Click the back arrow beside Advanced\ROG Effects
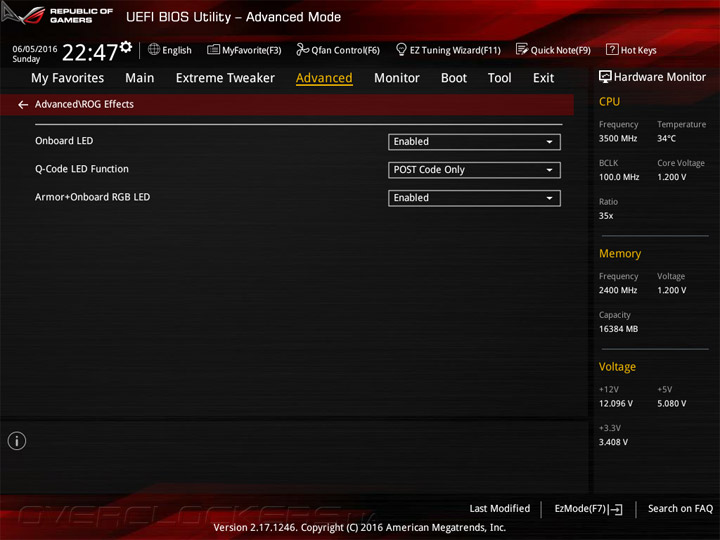The image size is (720, 540). point(23,105)
